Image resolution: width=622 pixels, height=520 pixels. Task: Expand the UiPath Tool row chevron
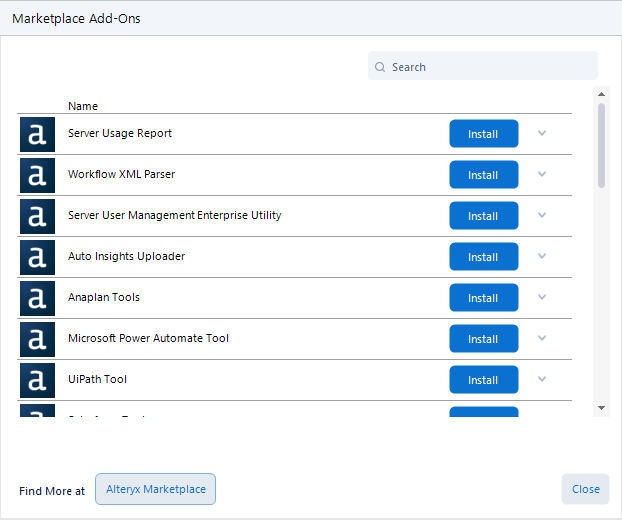tap(542, 379)
